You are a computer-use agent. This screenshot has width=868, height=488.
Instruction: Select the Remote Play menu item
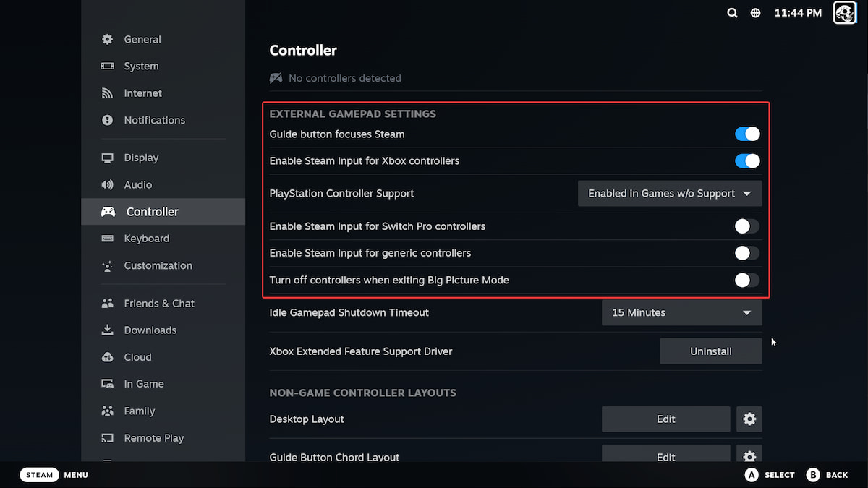click(153, 438)
